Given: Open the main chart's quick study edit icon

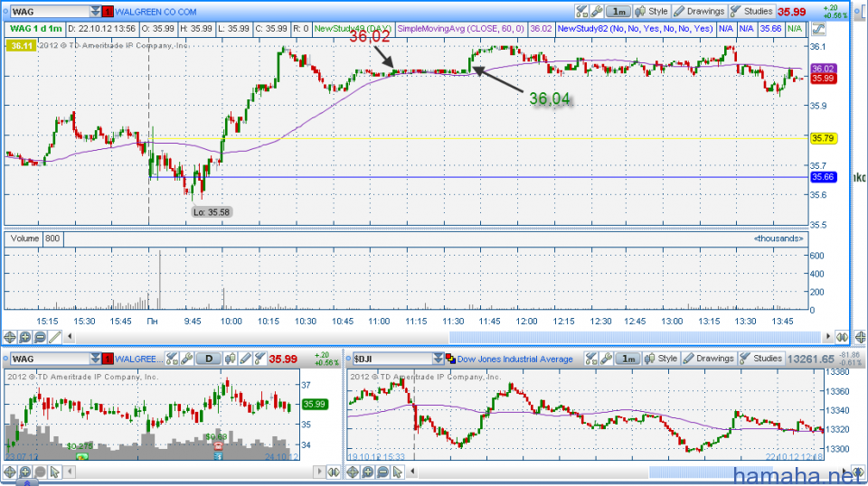Looking at the screenshot, I should click(x=581, y=11).
